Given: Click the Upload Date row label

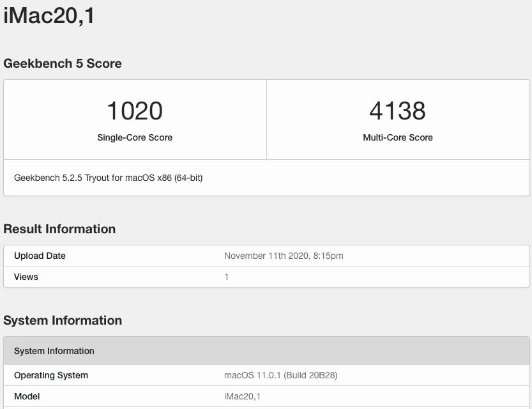Looking at the screenshot, I should (40, 256).
